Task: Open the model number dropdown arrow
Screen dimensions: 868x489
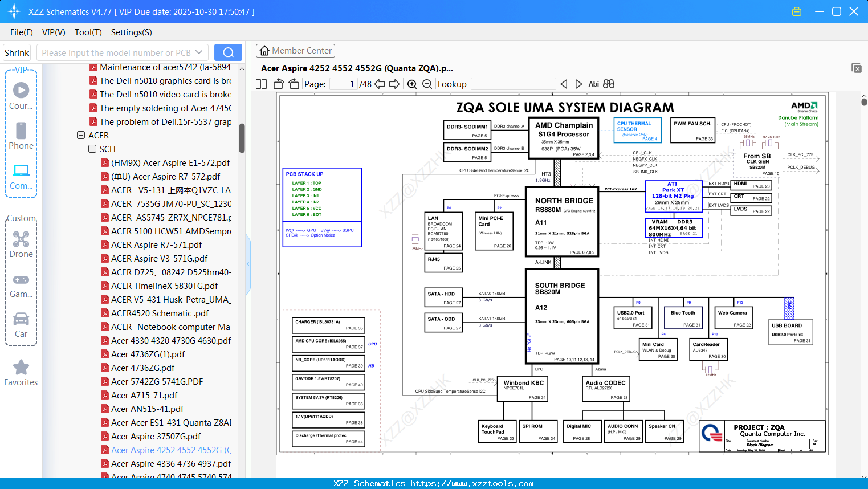Action: (x=199, y=52)
